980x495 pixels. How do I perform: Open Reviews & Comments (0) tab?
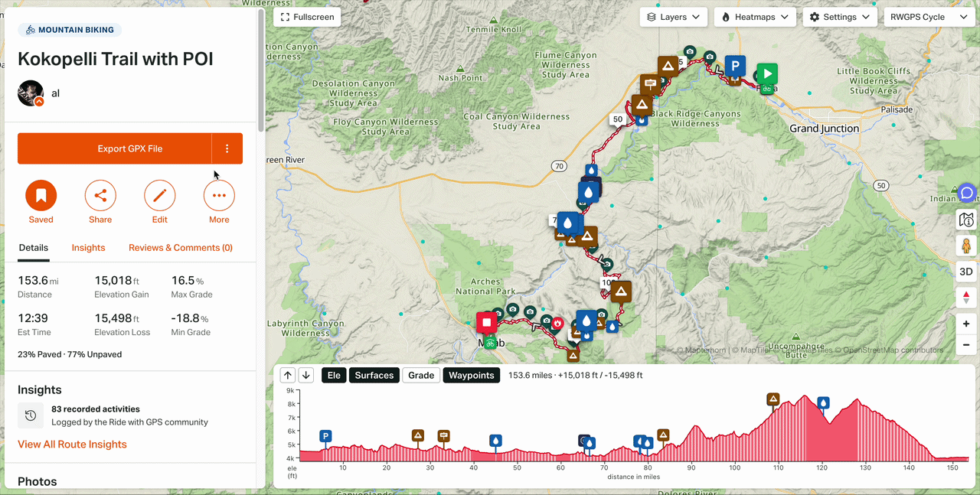(x=181, y=248)
